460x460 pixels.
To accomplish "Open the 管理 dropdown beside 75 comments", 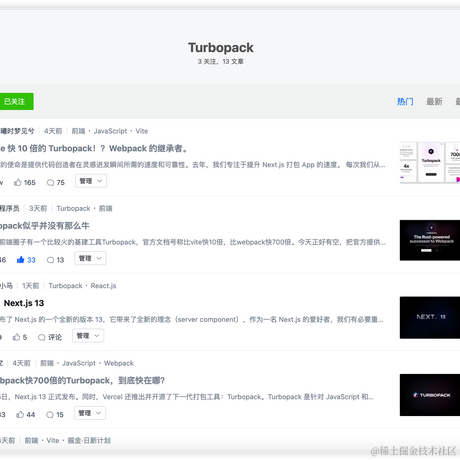I will pyautogui.click(x=91, y=181).
